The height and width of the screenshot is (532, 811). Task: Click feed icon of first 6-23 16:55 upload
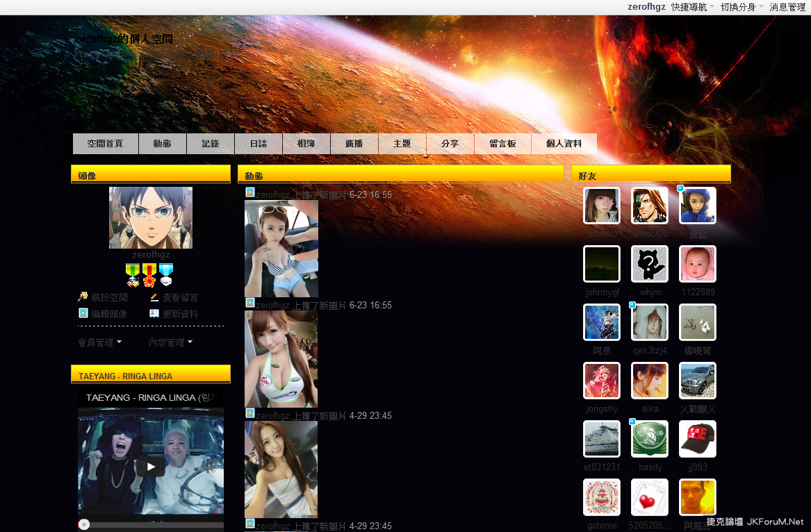[249, 192]
